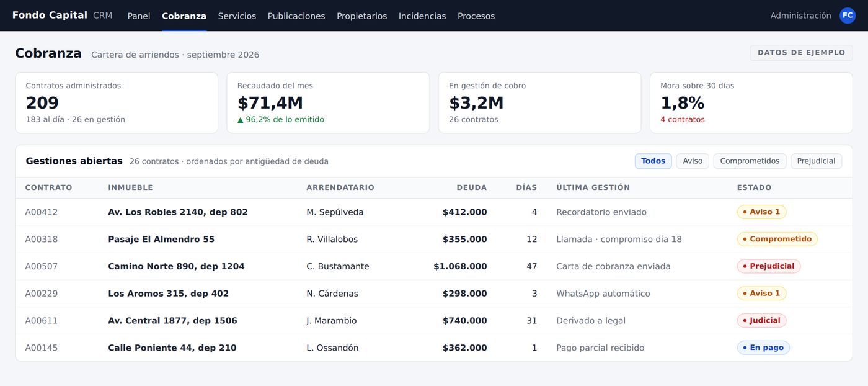
Task: Click tenant R. Villalobos
Action: point(332,240)
